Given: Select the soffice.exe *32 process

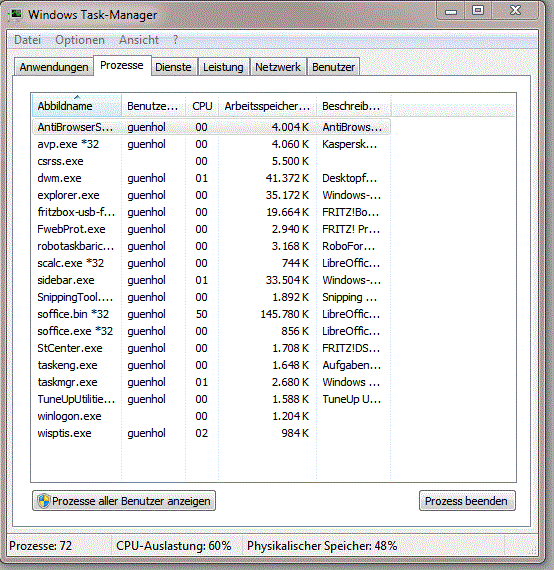Looking at the screenshot, I should tap(211, 331).
